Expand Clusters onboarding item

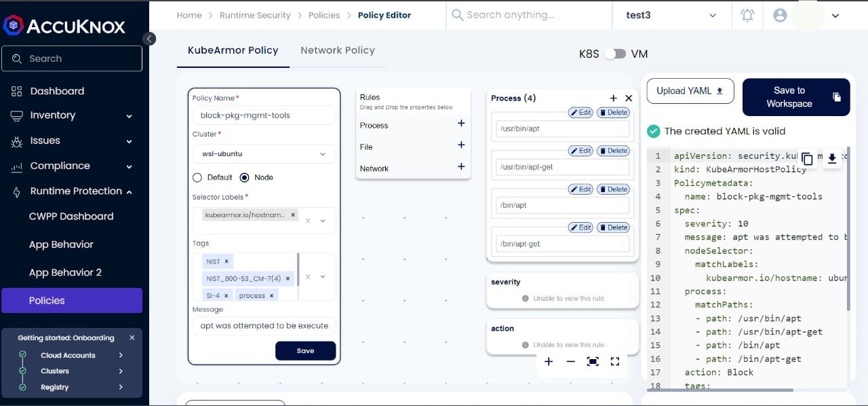click(121, 371)
